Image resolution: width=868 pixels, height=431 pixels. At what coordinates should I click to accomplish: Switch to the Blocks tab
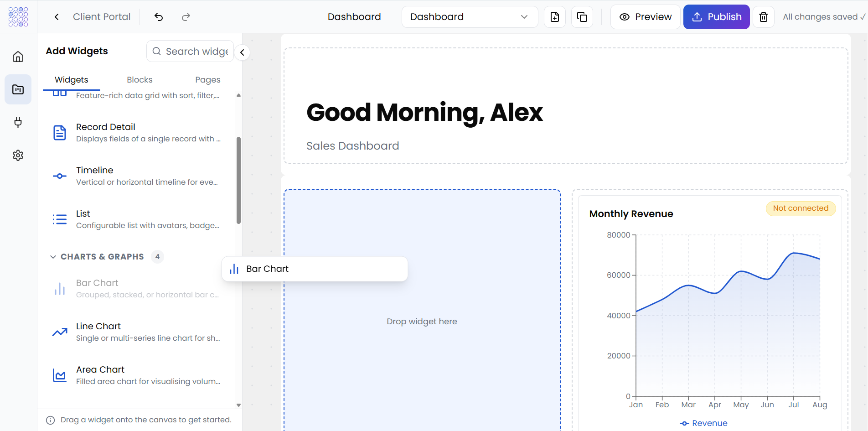tap(139, 80)
